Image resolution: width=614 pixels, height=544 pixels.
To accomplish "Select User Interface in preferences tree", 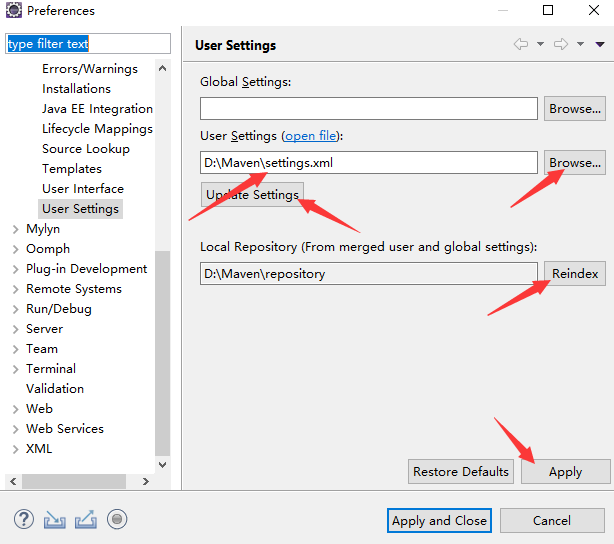I will [83, 189].
